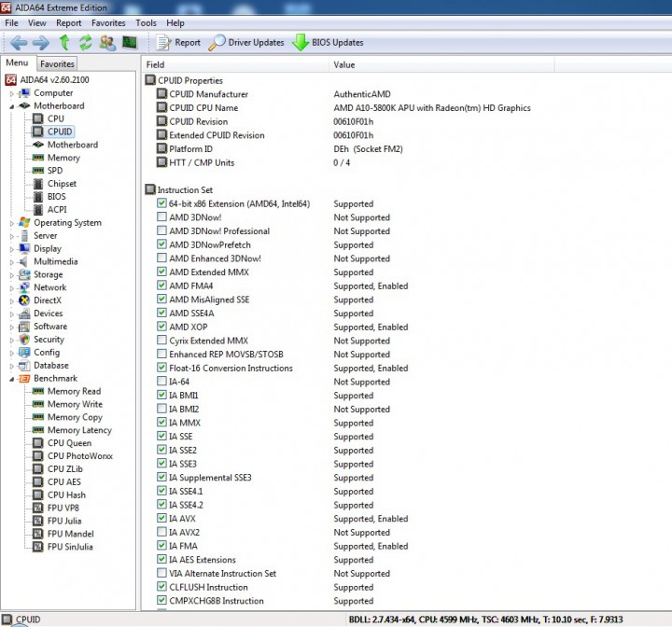Switch to the Favorites tab
The image size is (672, 627).
point(57,63)
